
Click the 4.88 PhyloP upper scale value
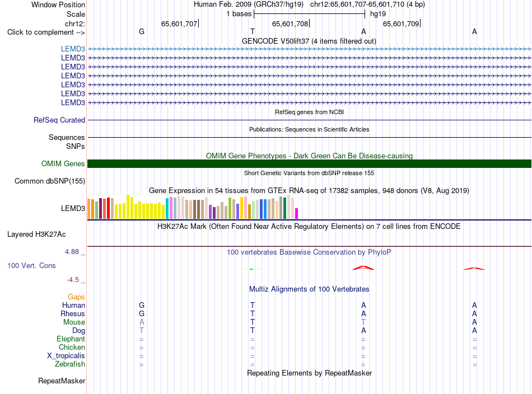(72, 252)
